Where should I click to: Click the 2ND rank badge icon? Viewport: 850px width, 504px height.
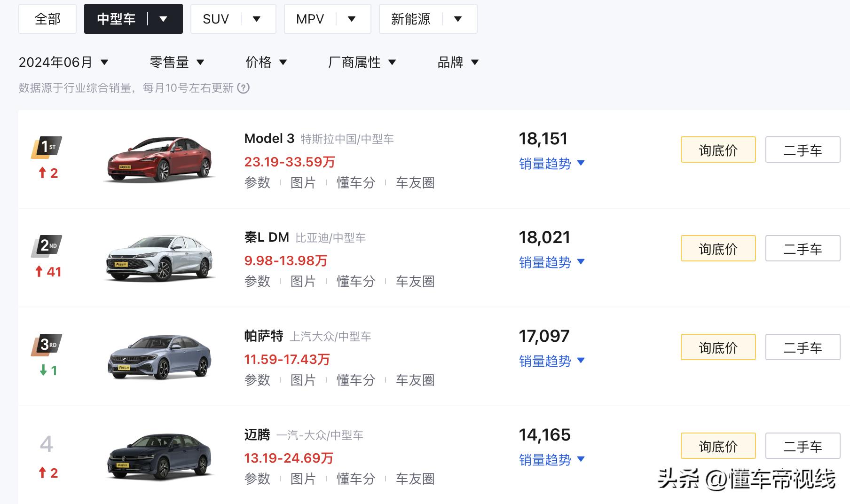point(47,246)
